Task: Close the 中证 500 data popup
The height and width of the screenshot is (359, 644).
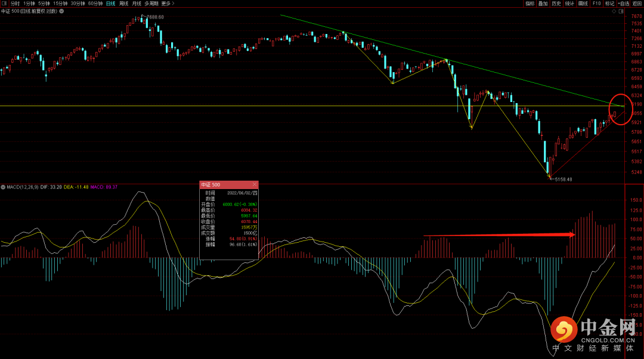Action: tap(255, 185)
